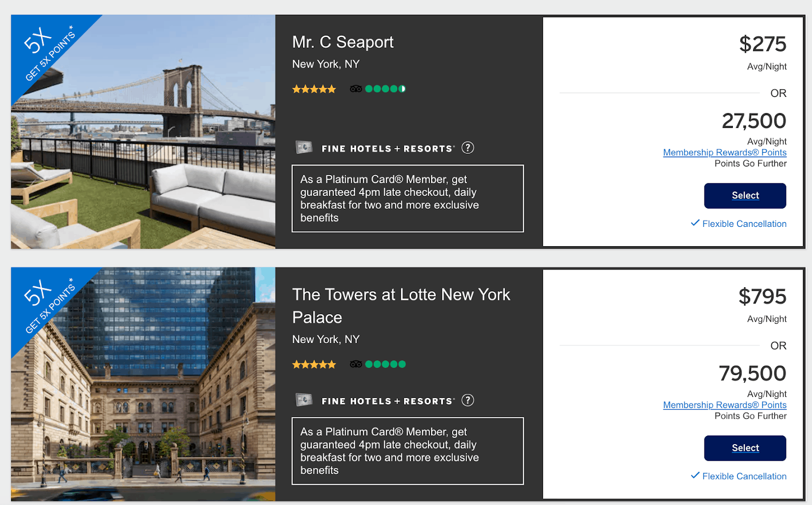Select the Mr. C Seaport hotel
The width and height of the screenshot is (812, 505).
[745, 196]
